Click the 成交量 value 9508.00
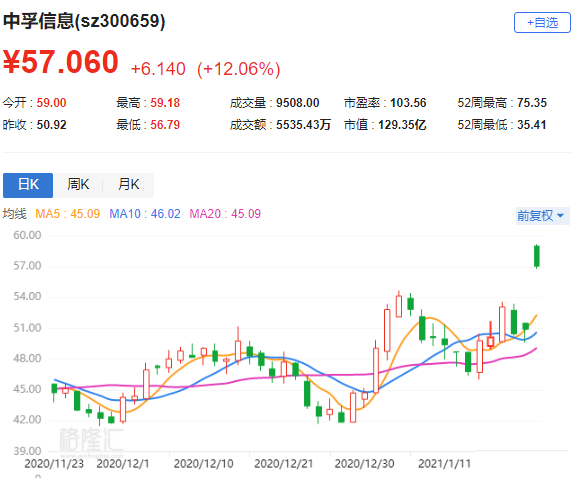 click(298, 103)
